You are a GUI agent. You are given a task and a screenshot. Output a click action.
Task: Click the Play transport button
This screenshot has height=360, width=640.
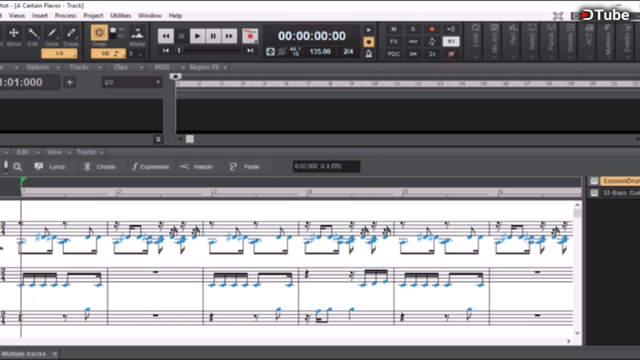point(197,36)
